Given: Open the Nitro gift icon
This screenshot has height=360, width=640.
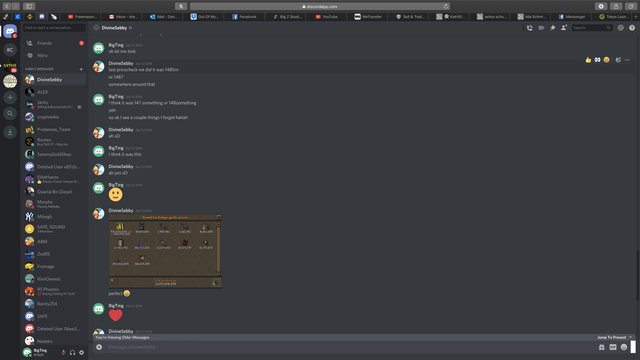Looking at the screenshot, I should coord(602,347).
